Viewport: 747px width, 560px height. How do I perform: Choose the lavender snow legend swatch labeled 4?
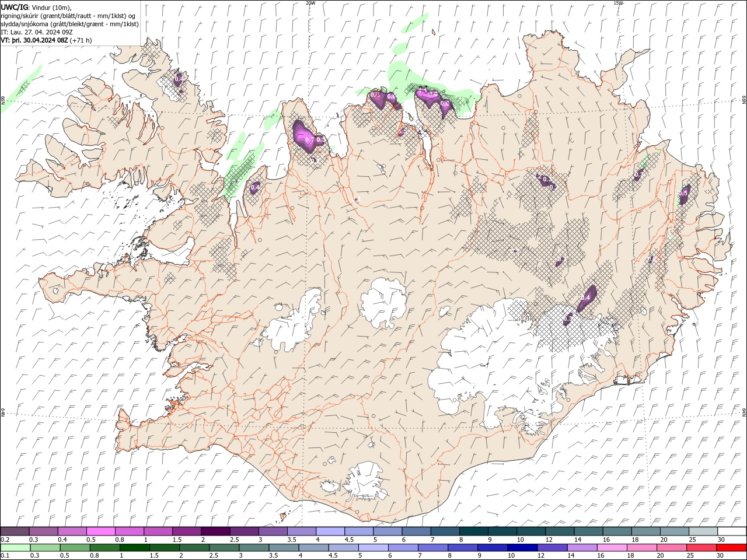click(330, 531)
